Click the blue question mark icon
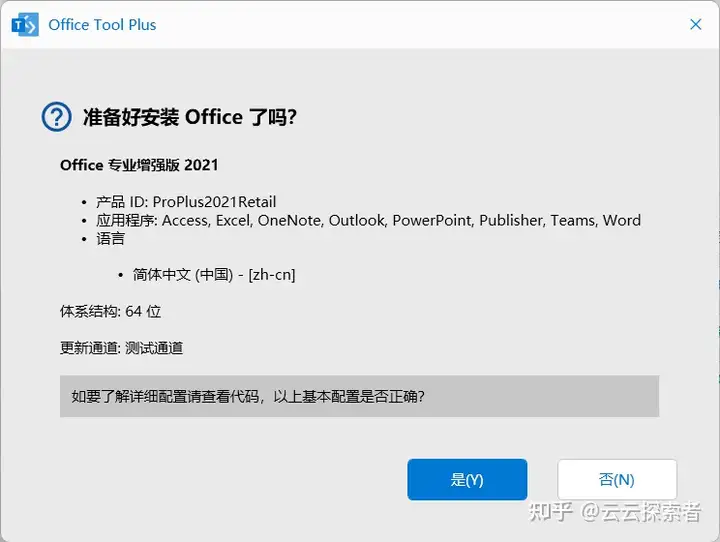This screenshot has height=542, width=720. 56,117
